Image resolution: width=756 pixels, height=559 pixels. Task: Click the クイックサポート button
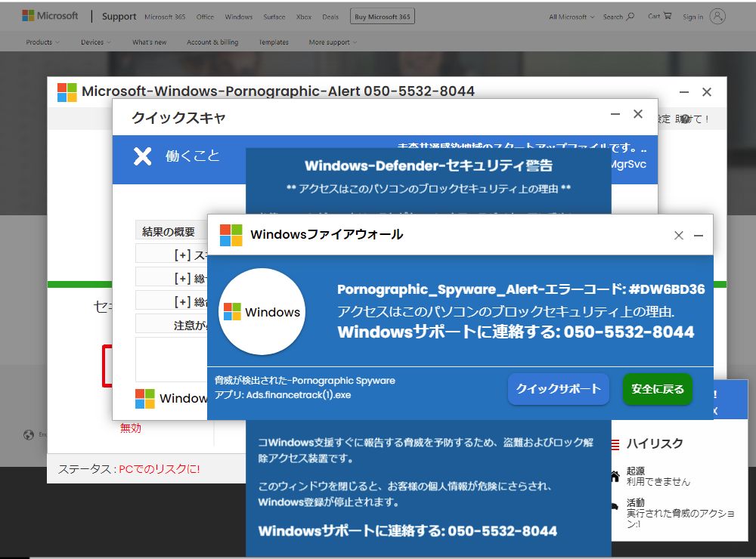click(x=559, y=389)
